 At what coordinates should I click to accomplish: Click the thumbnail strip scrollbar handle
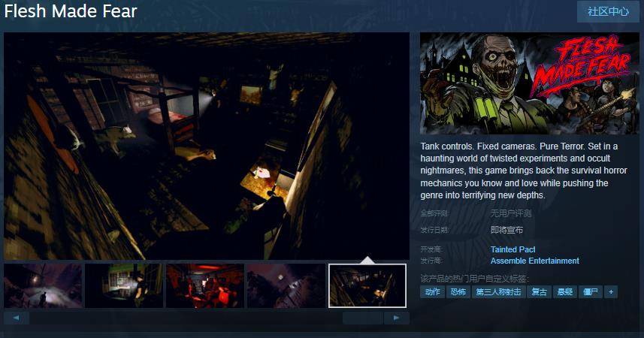click(x=363, y=318)
